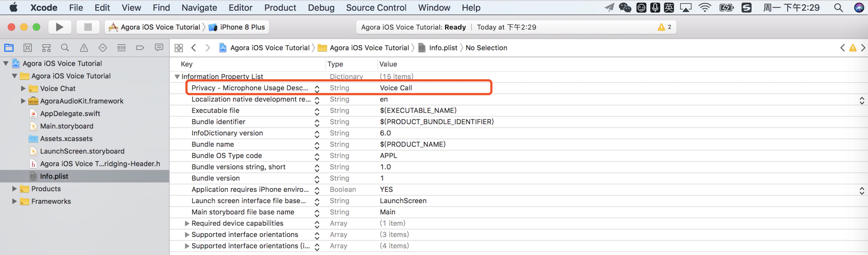Open the Find navigator magnifier icon

pos(65,48)
